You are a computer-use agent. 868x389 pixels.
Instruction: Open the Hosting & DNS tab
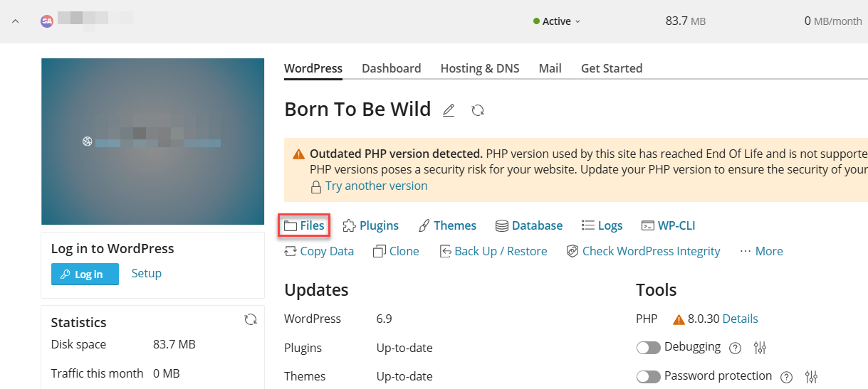(x=480, y=68)
